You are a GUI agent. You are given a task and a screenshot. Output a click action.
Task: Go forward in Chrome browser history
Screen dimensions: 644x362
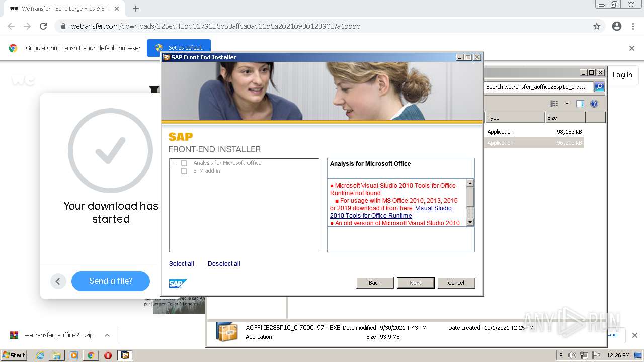27,26
